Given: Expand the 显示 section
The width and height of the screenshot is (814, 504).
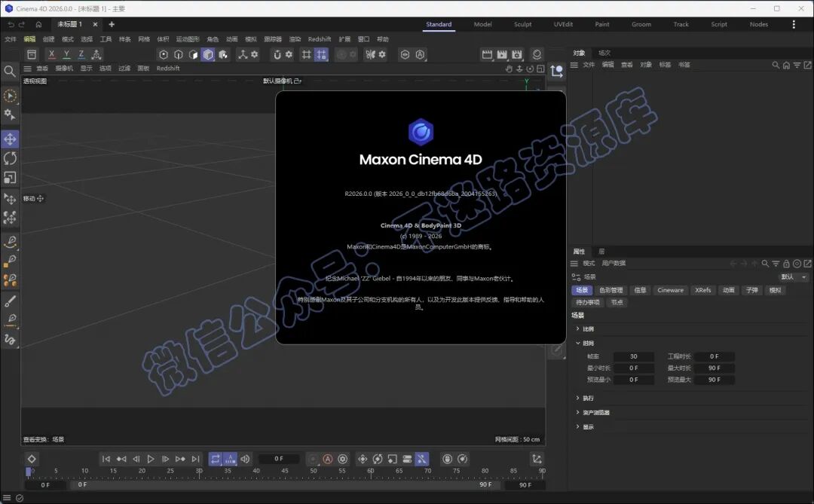Looking at the screenshot, I should (x=585, y=427).
